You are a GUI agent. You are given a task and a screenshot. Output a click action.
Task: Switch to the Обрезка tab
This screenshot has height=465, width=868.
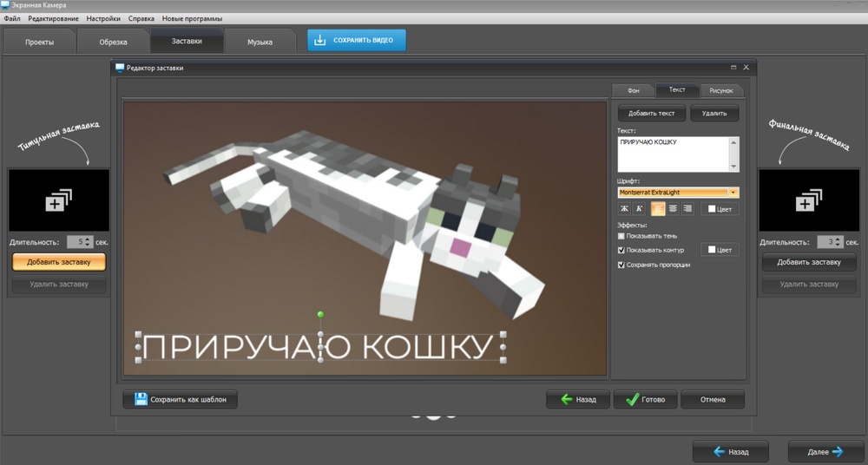113,42
